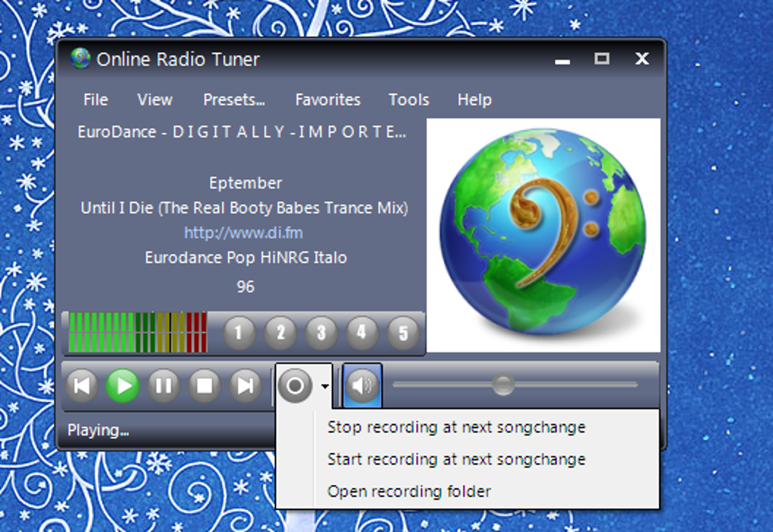Click the station name EuroDance text
The width and height of the screenshot is (773, 532).
pyautogui.click(x=242, y=132)
